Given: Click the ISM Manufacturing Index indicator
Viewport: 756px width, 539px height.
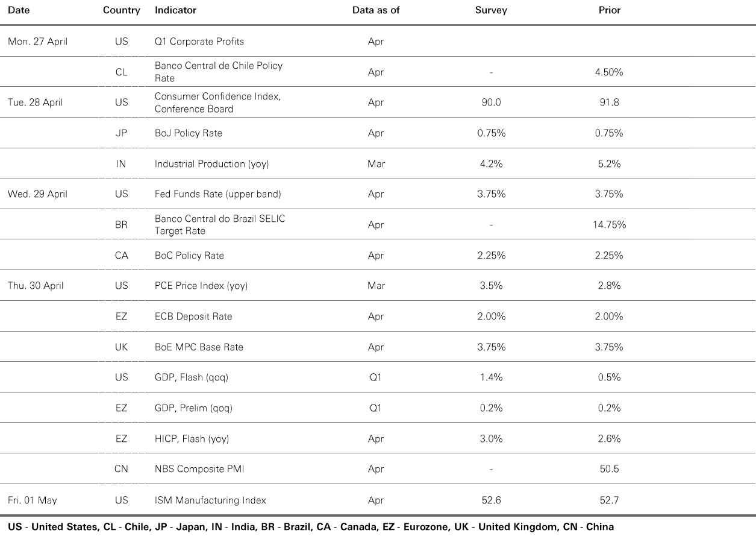Looking at the screenshot, I should (210, 500).
